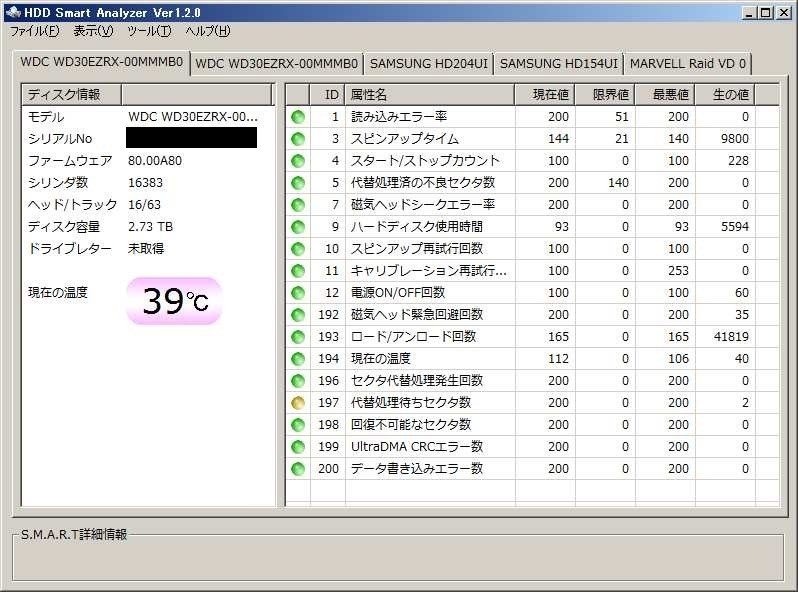Click status icon for 磁気ヘッドシークエラー率 row
The width and height of the screenshot is (798, 592).
click(x=298, y=205)
